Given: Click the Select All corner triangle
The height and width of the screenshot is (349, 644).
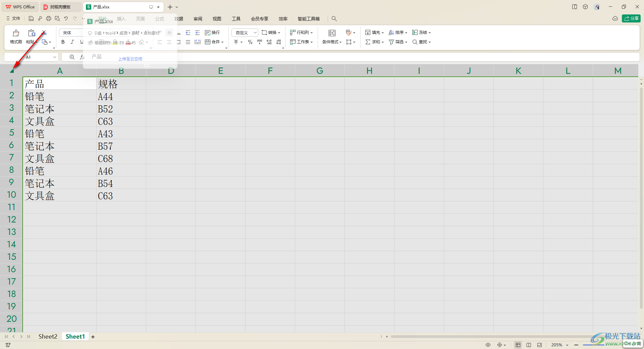Looking at the screenshot, I should point(12,71).
